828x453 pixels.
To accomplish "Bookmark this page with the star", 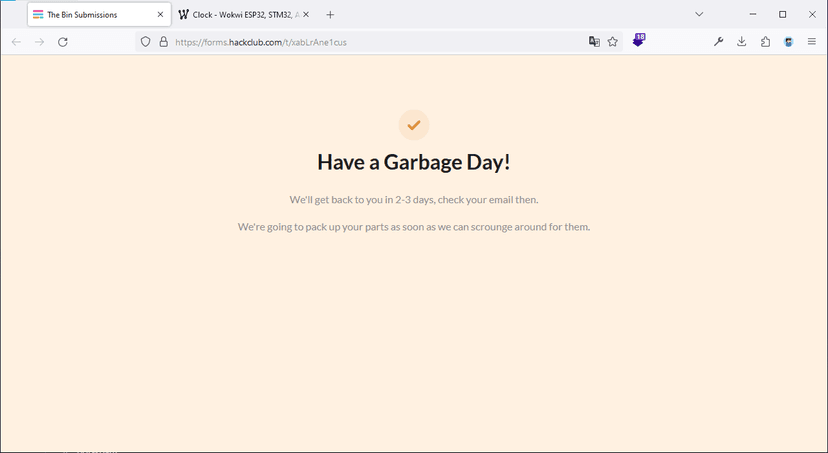I will [x=613, y=42].
